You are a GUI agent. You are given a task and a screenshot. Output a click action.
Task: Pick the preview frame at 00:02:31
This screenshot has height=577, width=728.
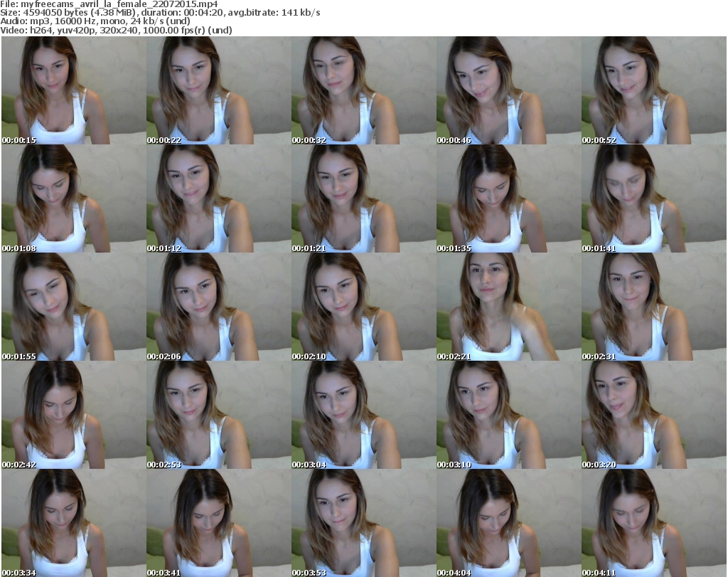(x=654, y=307)
